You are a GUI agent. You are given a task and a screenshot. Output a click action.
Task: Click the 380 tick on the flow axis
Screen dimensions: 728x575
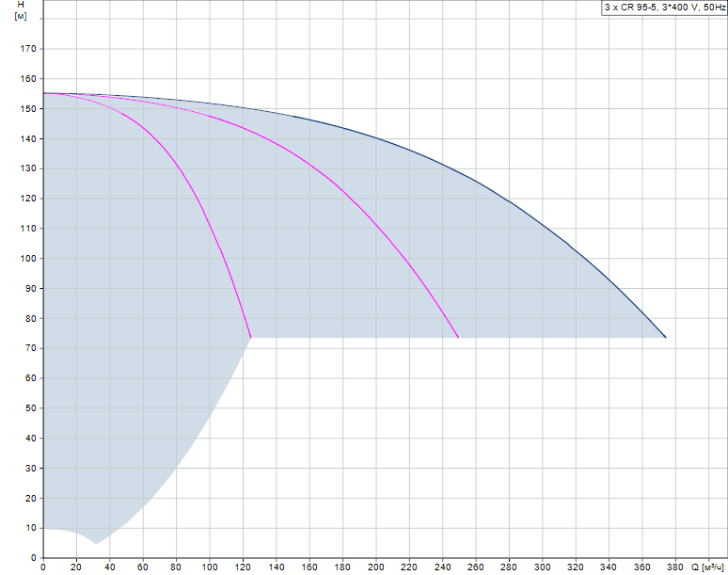pyautogui.click(x=675, y=567)
